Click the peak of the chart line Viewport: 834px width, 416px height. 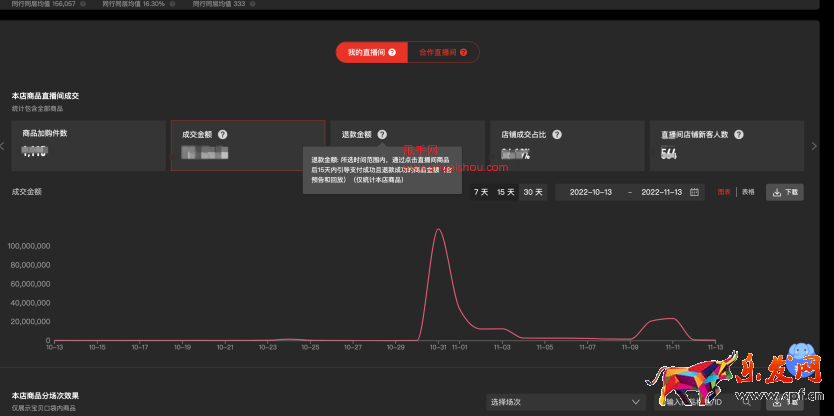438,230
